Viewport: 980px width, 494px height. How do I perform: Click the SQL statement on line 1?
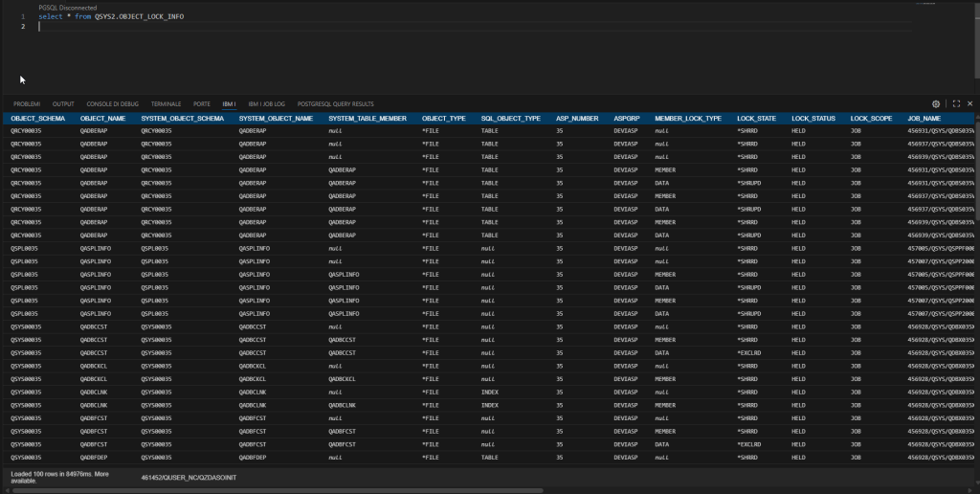(x=111, y=17)
